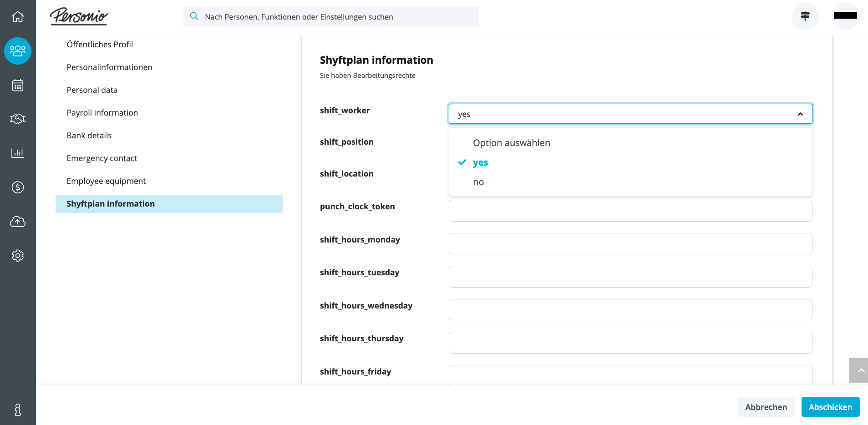Open the shift_worker select box showing yes

tap(630, 114)
